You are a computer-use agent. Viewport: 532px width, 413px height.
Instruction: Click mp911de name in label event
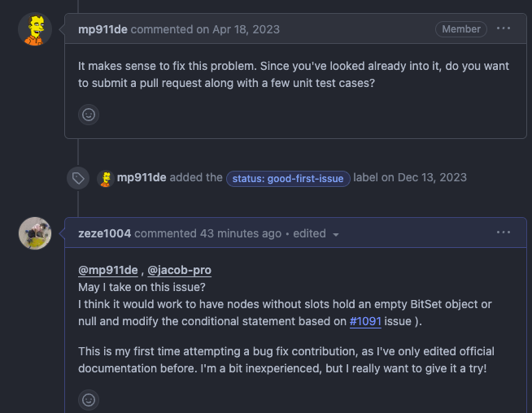coord(142,178)
